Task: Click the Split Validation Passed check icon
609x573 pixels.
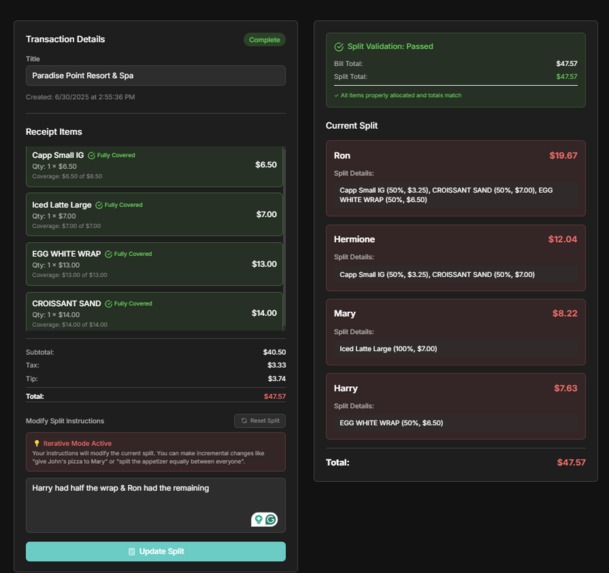Action: (339, 47)
